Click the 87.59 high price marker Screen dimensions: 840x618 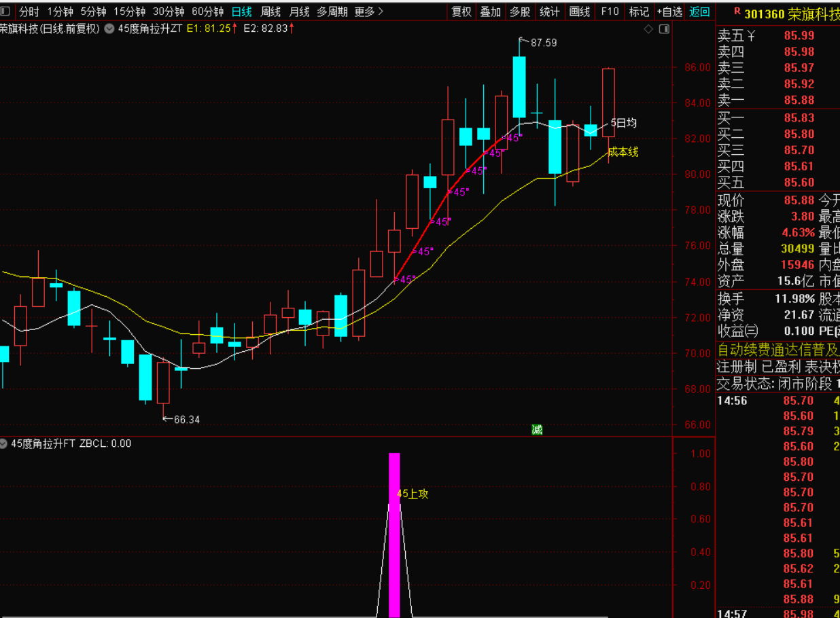(x=543, y=42)
